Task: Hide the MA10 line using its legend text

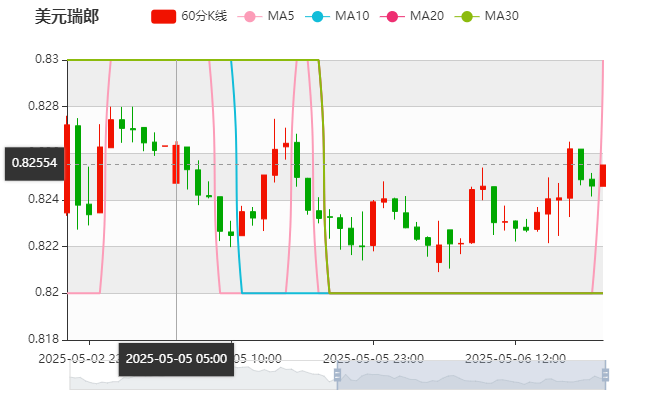Action: (x=352, y=17)
